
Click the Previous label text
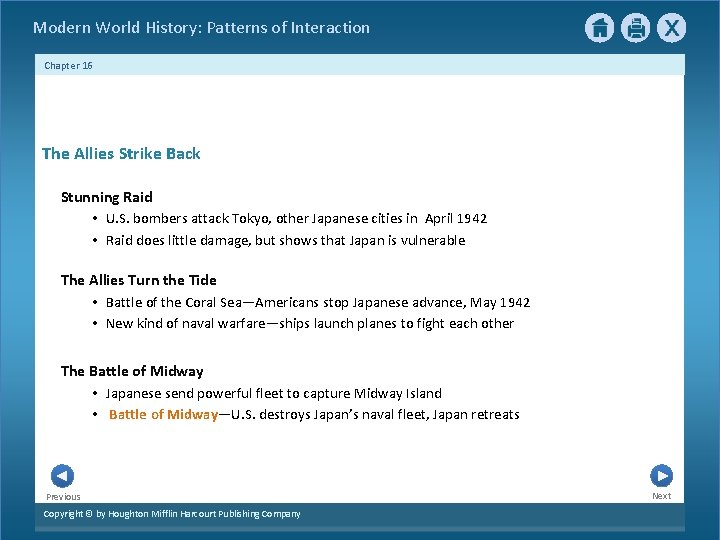coord(63,497)
